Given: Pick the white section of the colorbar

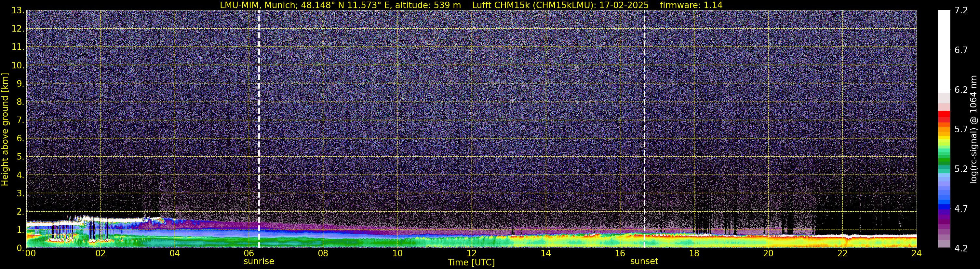Looking at the screenshot, I should (x=944, y=51).
